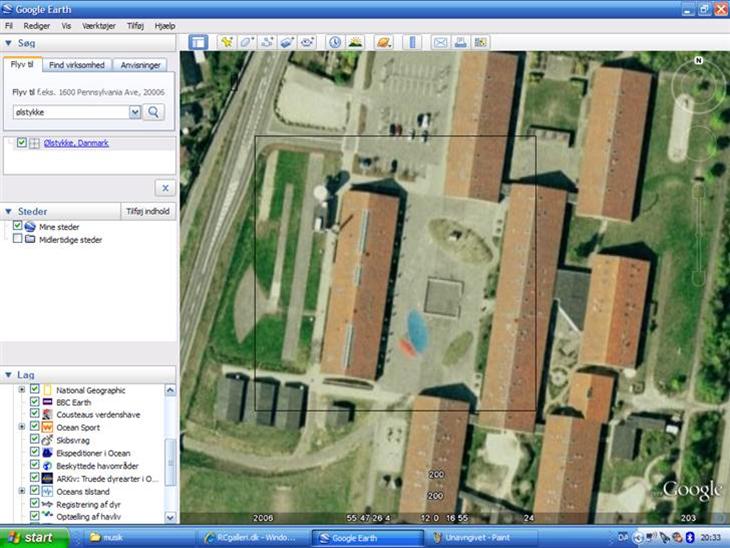Click the layers list scroll-up arrow
This screenshot has height=548, width=730.
(170, 390)
